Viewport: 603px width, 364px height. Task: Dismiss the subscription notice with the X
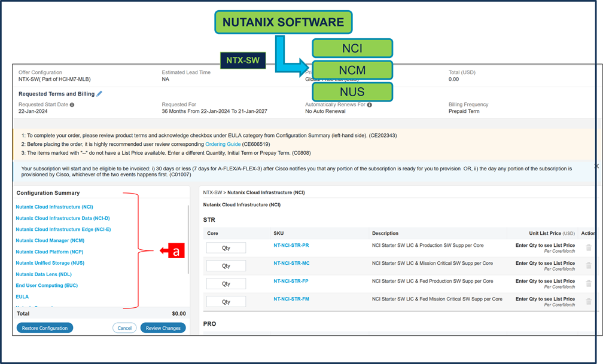pos(596,166)
